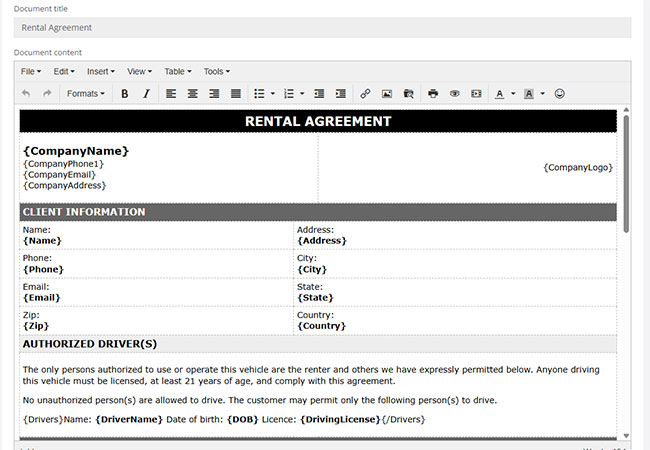Click the {Zip} placeholder
Image resolution: width=650 pixels, height=450 pixels.
(x=36, y=326)
